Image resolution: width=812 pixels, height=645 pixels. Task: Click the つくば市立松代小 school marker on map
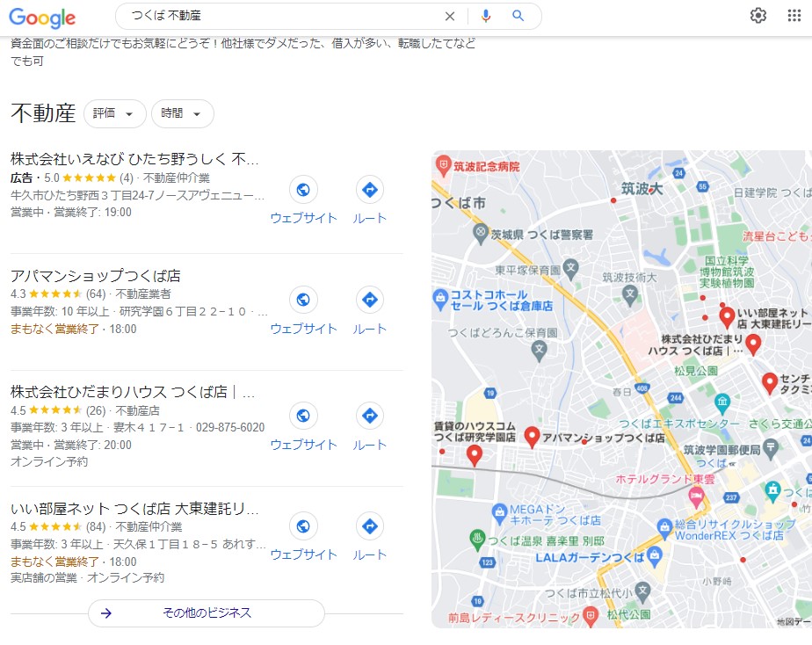(x=642, y=591)
